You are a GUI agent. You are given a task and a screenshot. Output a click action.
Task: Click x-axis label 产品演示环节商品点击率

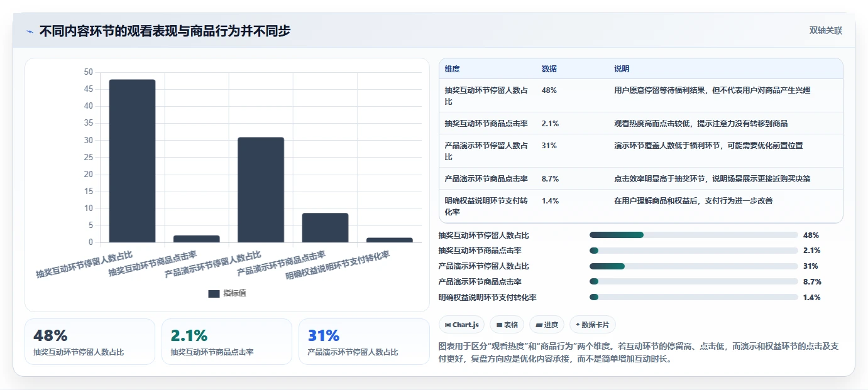(x=282, y=264)
